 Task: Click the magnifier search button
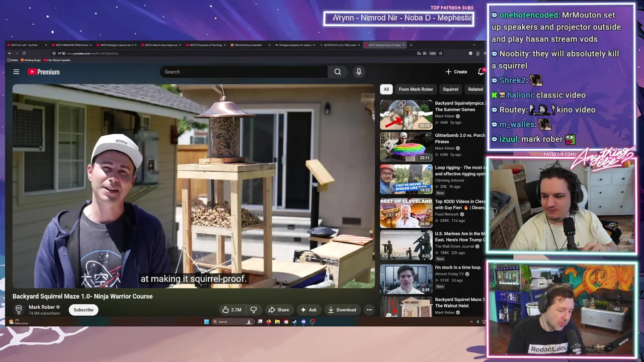(x=338, y=72)
